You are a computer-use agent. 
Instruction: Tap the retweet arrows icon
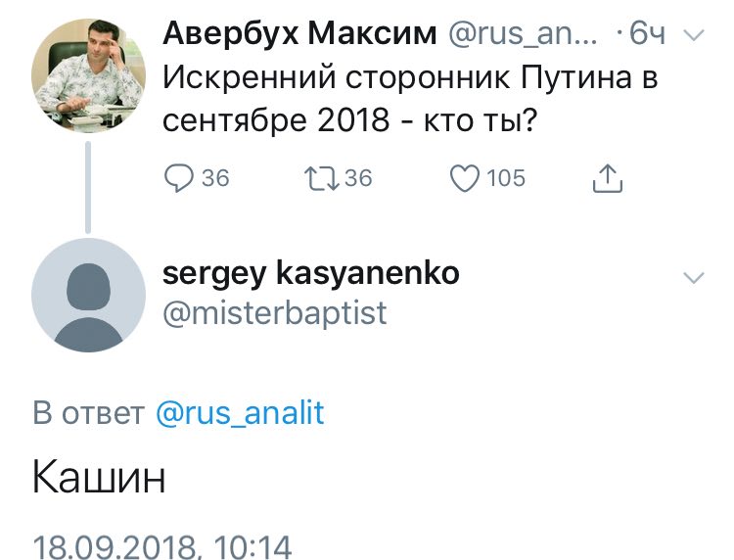(322, 177)
